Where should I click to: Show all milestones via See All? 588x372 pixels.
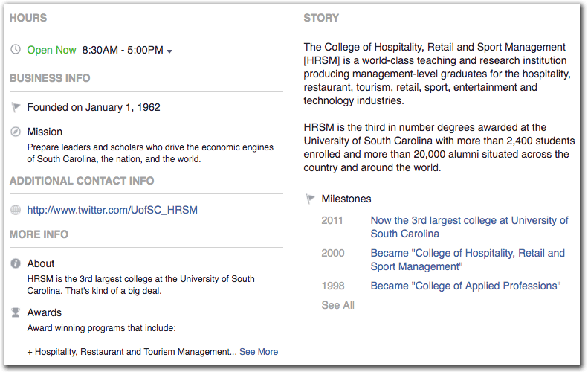337,305
